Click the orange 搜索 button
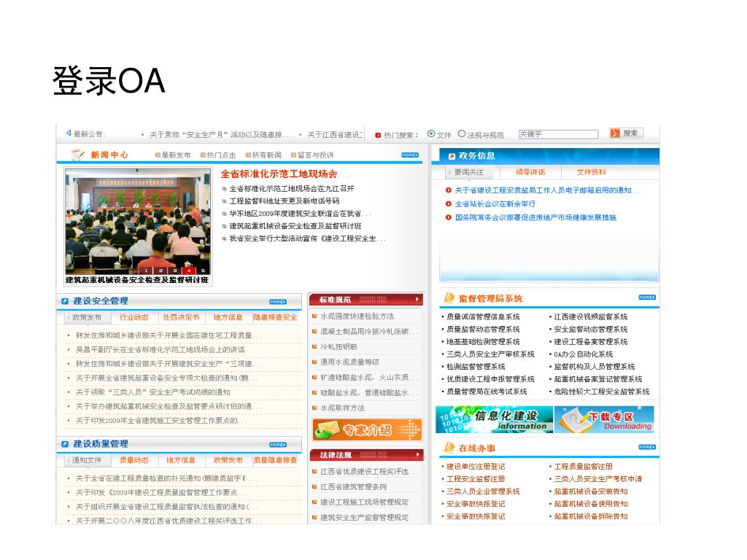The width and height of the screenshot is (747, 560). (x=626, y=133)
